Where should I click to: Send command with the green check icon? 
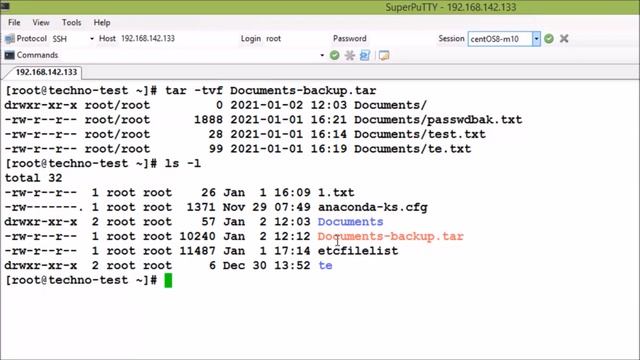pos(335,55)
